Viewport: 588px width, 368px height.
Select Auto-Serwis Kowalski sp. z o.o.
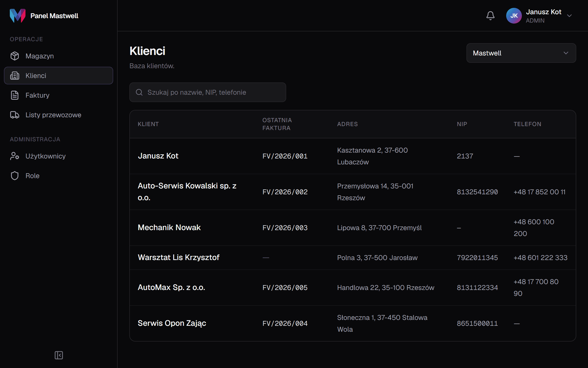pyautogui.click(x=187, y=192)
